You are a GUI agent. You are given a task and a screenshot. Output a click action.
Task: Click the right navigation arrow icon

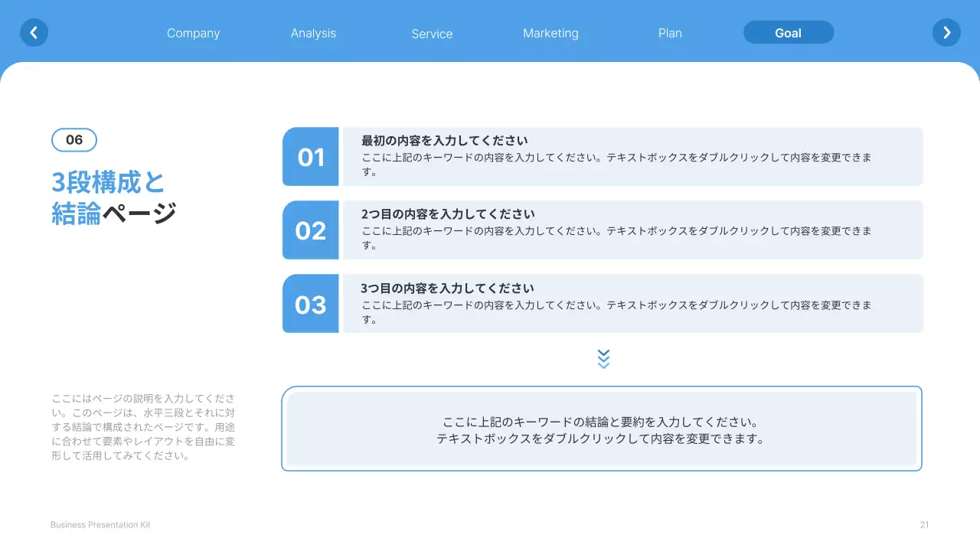pos(946,32)
